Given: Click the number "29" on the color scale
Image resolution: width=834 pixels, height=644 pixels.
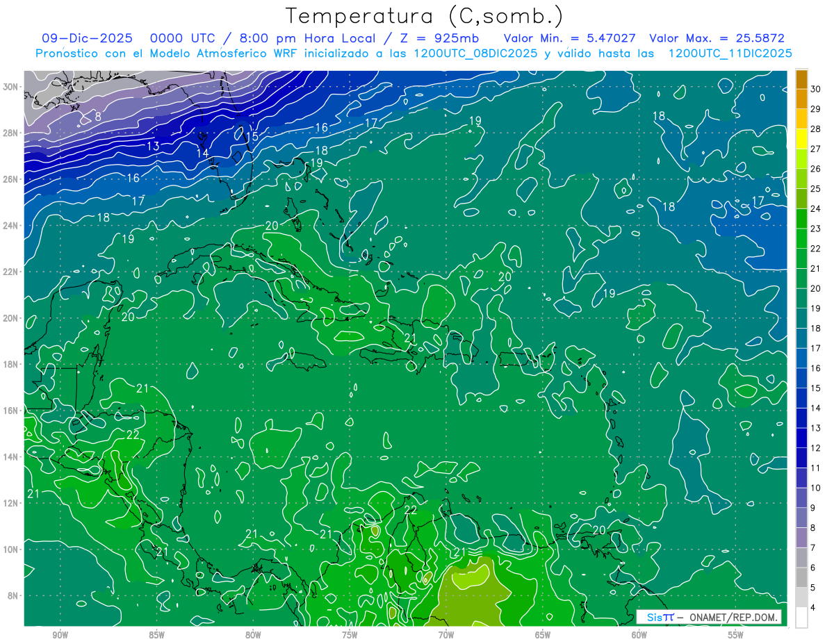Looking at the screenshot, I should click(x=816, y=109).
